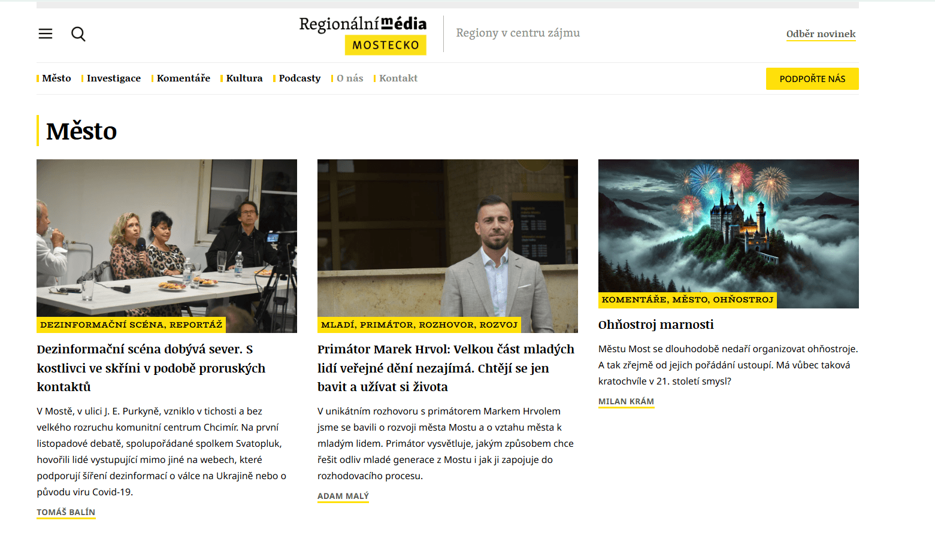Screen dimensions: 935x560
Task: Open the castle fireworks thumbnail
Action: tap(728, 234)
